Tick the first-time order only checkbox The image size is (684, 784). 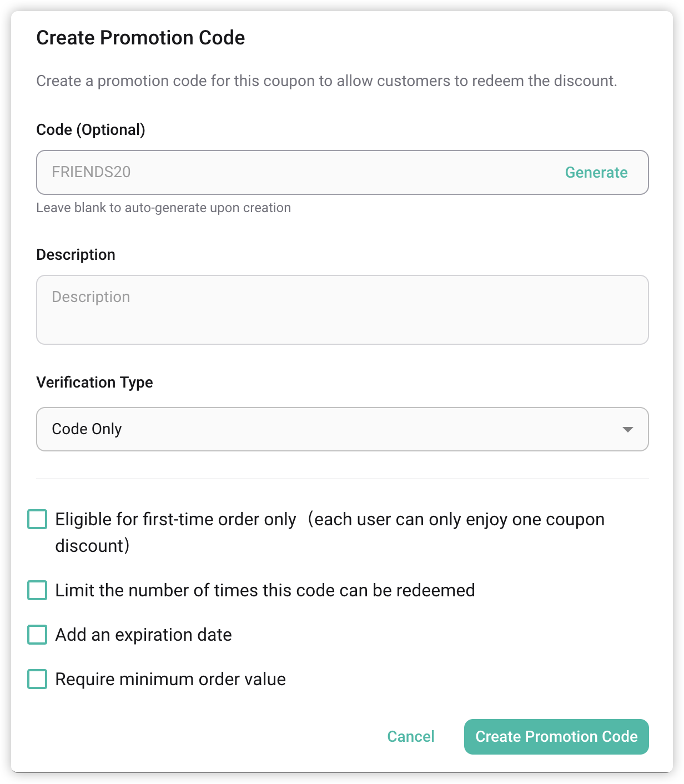[37, 520]
